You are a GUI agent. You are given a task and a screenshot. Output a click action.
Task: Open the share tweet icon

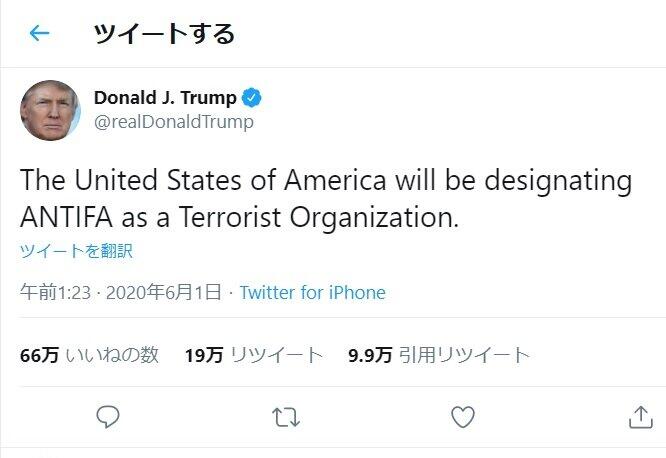click(640, 416)
